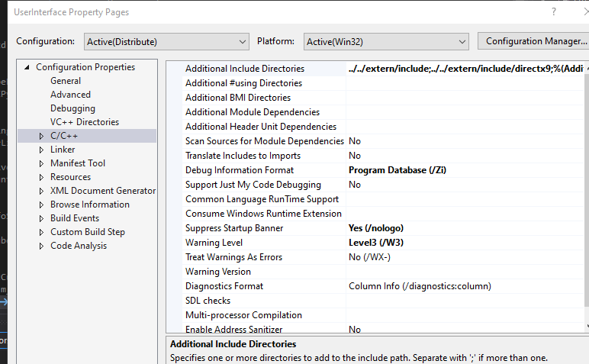This screenshot has width=589, height=364.
Task: Select the Configuration Properties root label
Action: pyautogui.click(x=85, y=67)
